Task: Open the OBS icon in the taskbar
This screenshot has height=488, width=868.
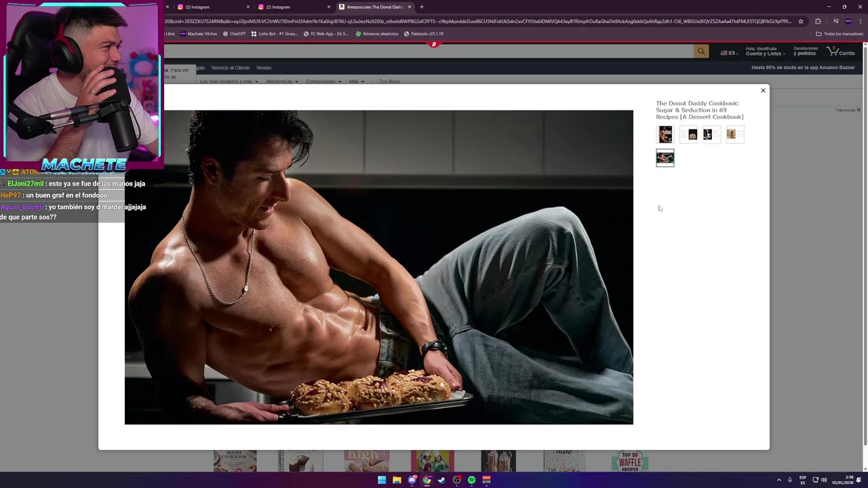Action: point(456,480)
